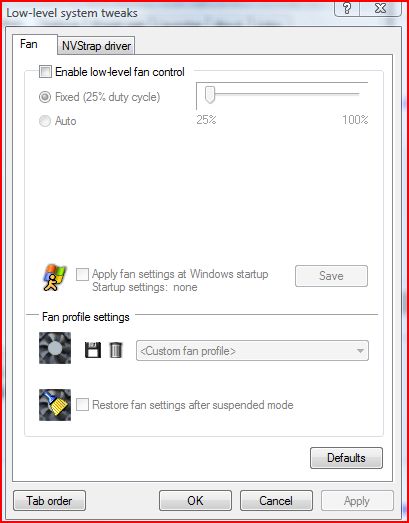
Task: Click the Cancel button
Action: point(276,500)
